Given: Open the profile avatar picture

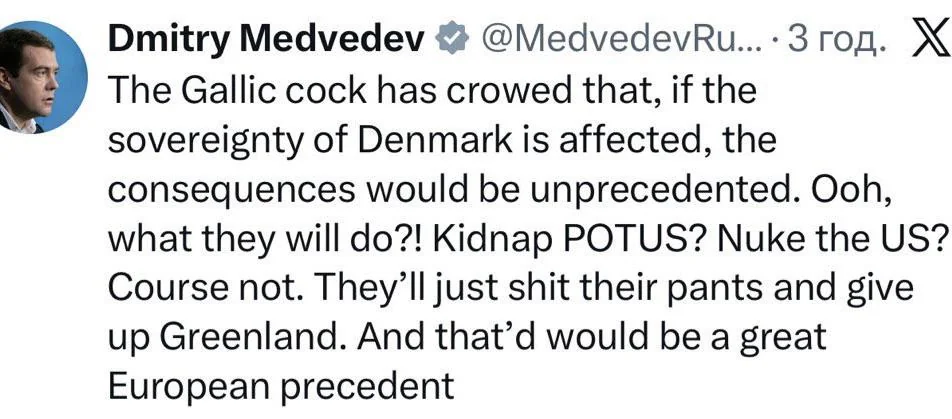Looking at the screenshot, I should (46, 77).
